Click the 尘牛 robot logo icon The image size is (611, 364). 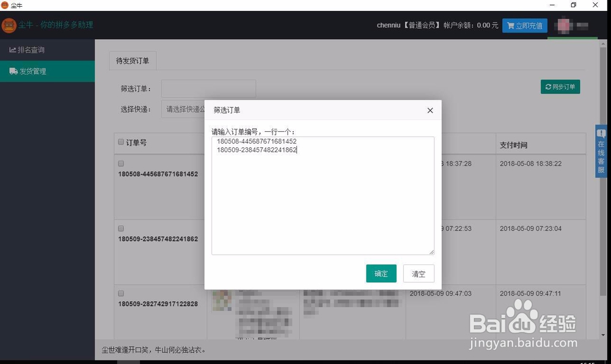click(x=9, y=25)
